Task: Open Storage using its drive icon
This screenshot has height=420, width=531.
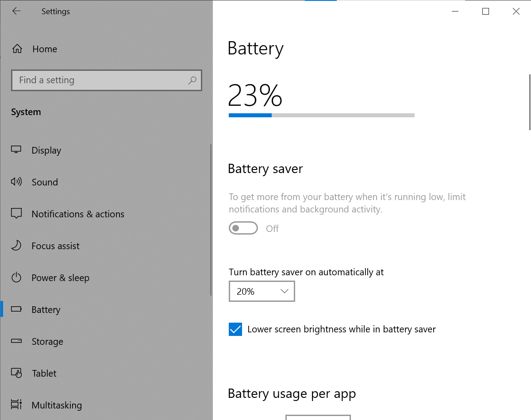Action: point(16,341)
